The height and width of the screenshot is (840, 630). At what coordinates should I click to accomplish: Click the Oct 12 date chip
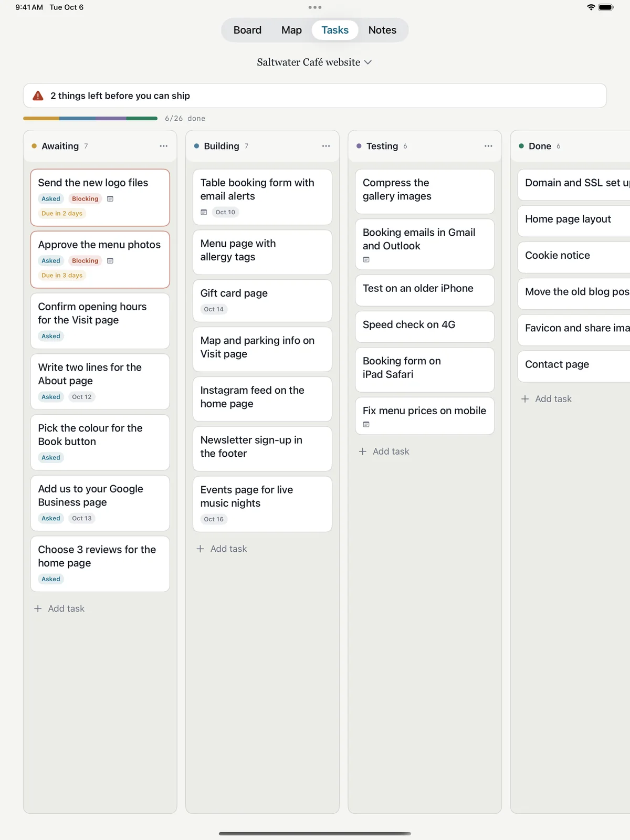(82, 397)
